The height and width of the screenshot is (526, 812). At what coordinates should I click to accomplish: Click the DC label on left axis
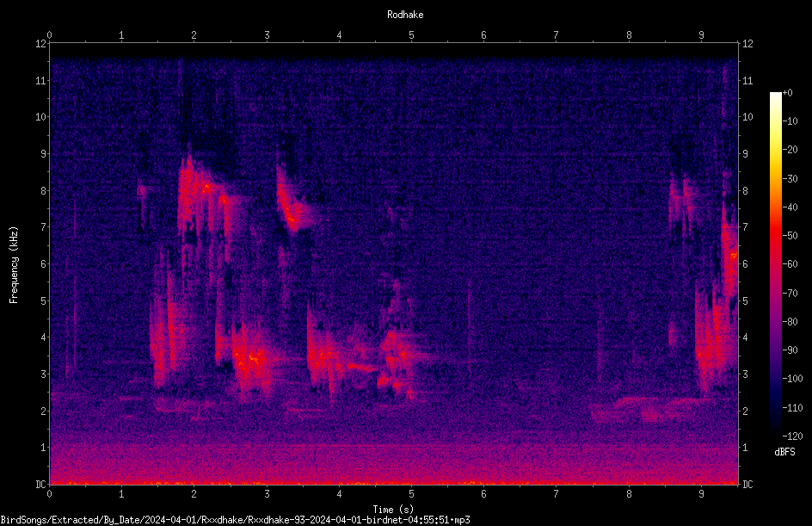(41, 484)
